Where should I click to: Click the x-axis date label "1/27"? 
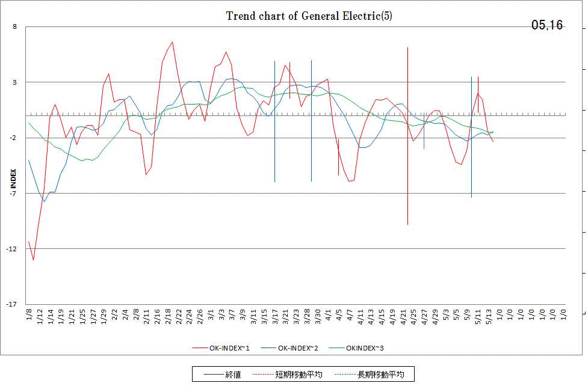click(x=93, y=317)
